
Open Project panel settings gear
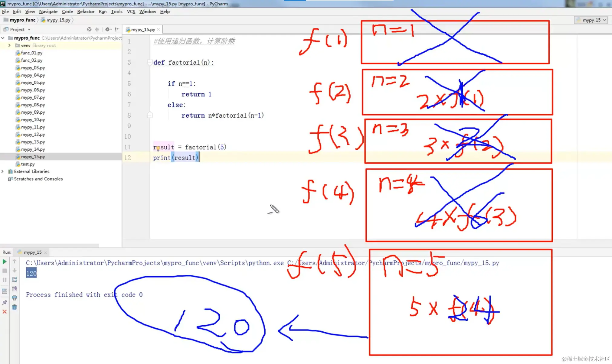107,29
